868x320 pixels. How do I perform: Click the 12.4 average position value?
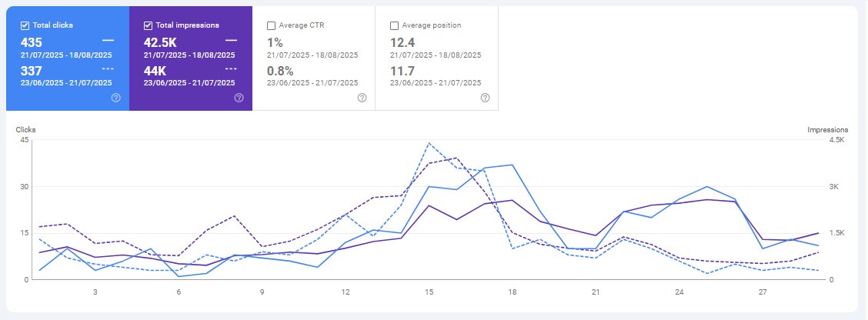(402, 42)
